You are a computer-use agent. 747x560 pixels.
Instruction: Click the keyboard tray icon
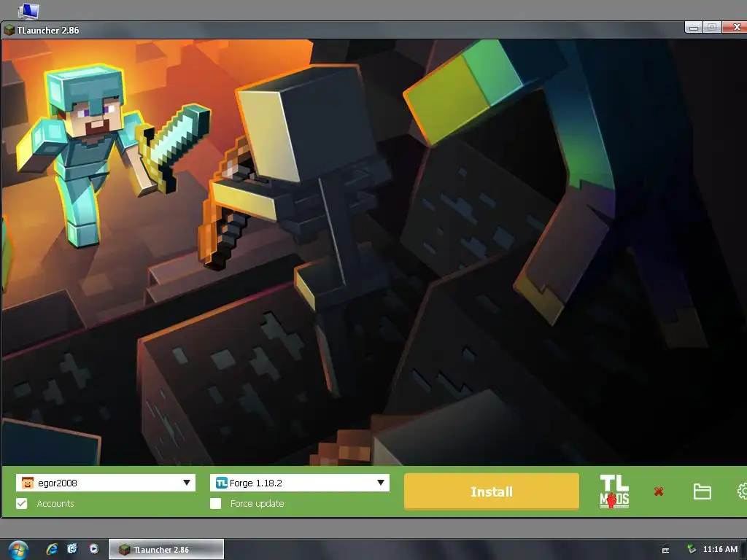point(665,550)
